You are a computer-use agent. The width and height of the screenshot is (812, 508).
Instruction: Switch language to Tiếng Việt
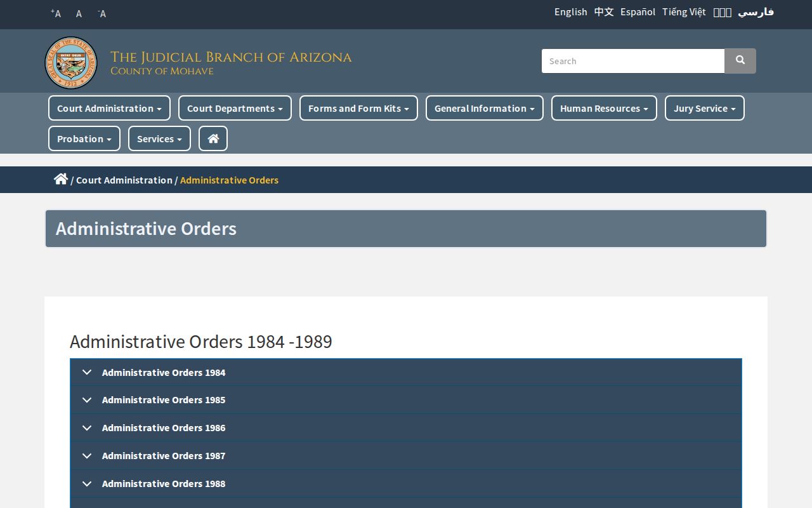[x=684, y=12]
